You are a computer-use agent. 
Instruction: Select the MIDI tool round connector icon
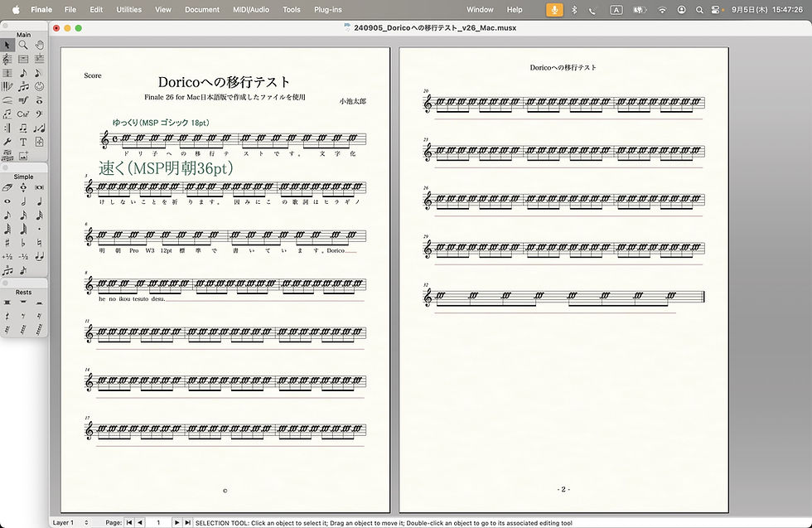click(x=40, y=86)
